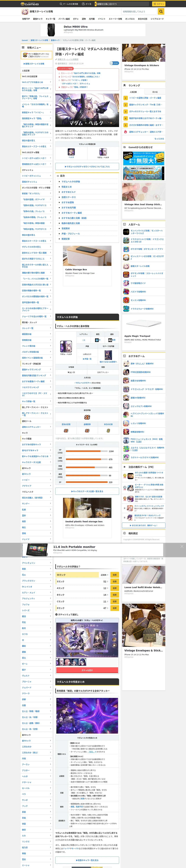Screen dimensions: 186x868
Task: Jump to マダムヘルタの評価 in table of contents
Action: 71,182
